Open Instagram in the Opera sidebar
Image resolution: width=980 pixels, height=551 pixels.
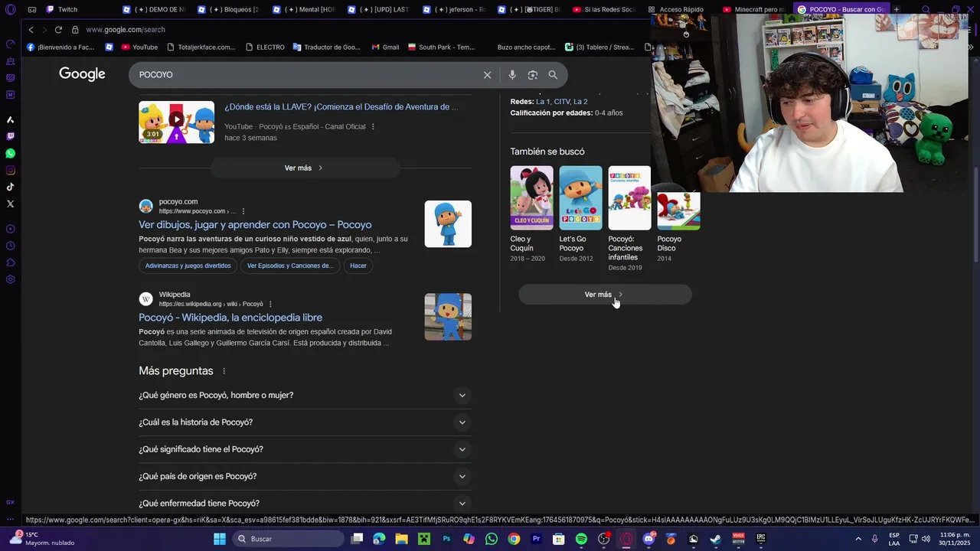[x=10, y=170]
